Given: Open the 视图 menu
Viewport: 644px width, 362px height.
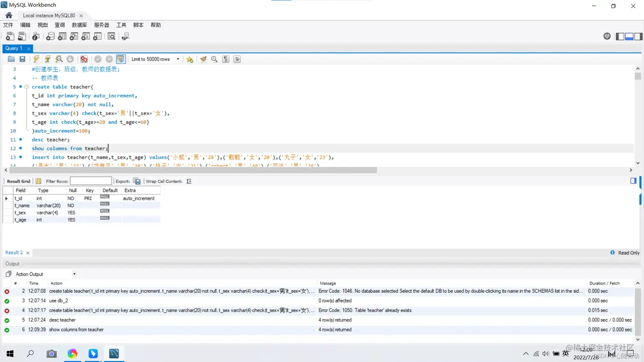Looking at the screenshot, I should click(x=43, y=25).
